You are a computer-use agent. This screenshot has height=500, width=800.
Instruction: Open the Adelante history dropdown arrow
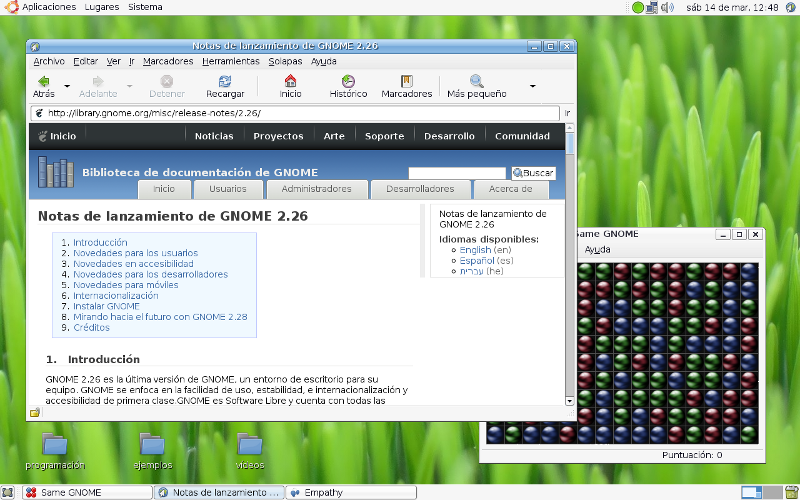coord(129,86)
